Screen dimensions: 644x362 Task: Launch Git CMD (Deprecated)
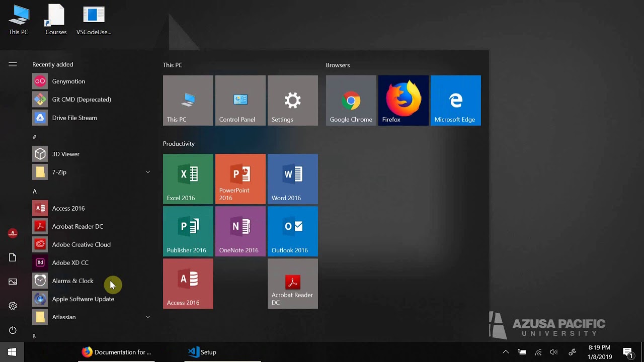coord(92,100)
